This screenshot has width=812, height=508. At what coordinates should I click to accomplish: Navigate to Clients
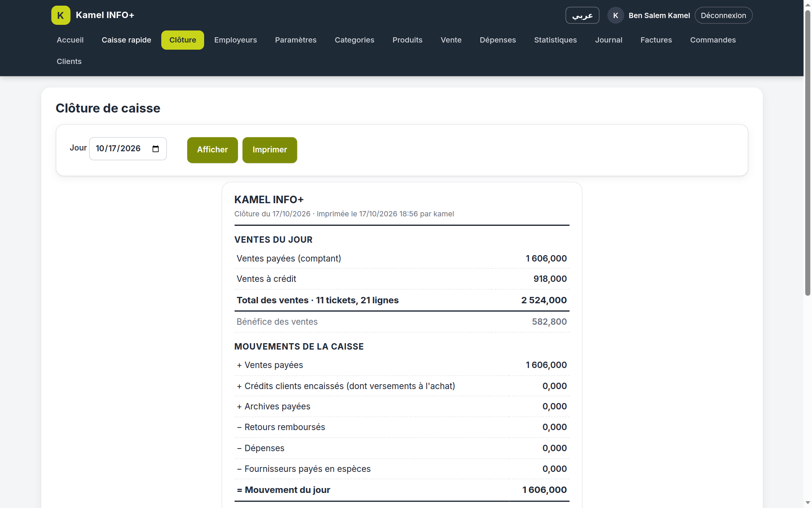[69, 61]
